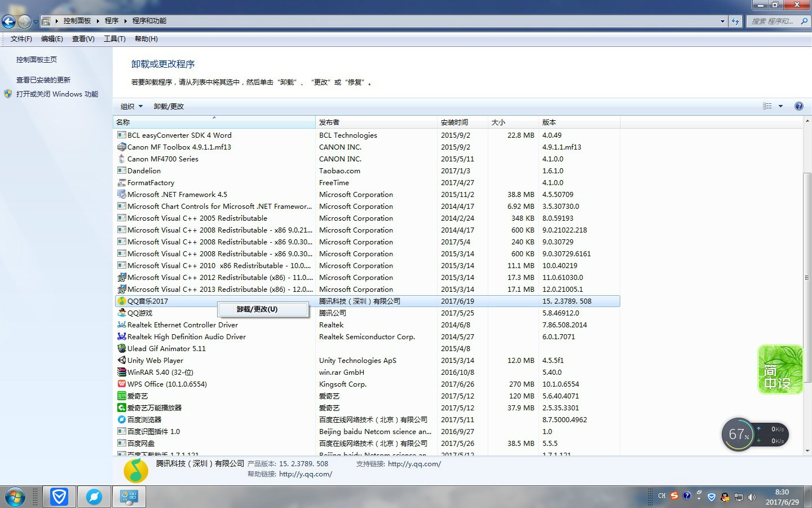
Task: Sort by the 名称 column header
Action: tap(214, 122)
